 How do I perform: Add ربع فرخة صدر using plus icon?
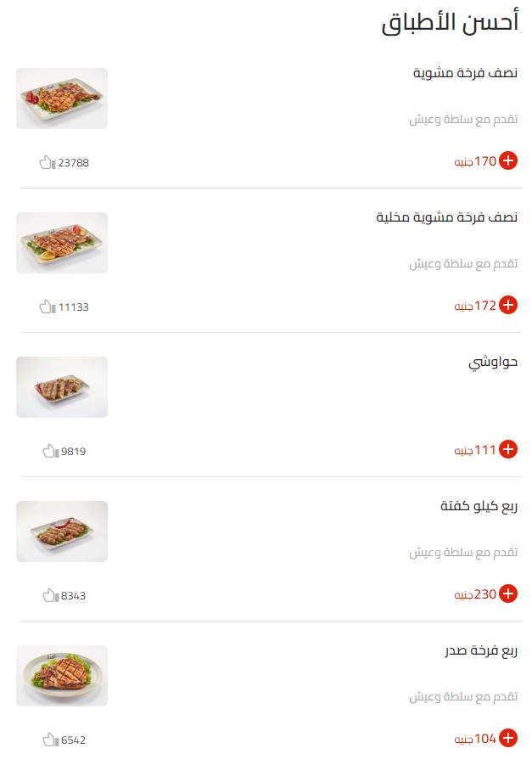[x=508, y=738]
